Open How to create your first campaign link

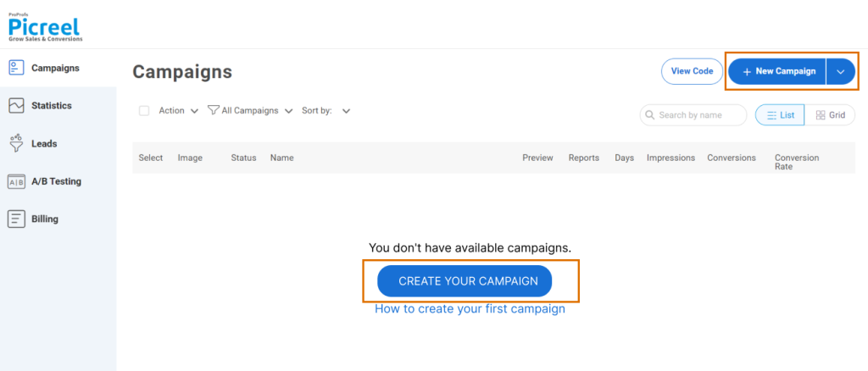470,309
